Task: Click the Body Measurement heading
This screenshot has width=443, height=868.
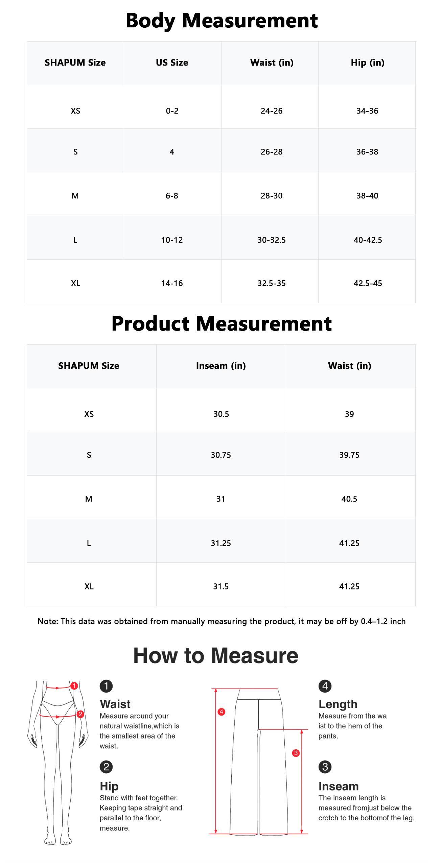Action: pyautogui.click(x=221, y=20)
